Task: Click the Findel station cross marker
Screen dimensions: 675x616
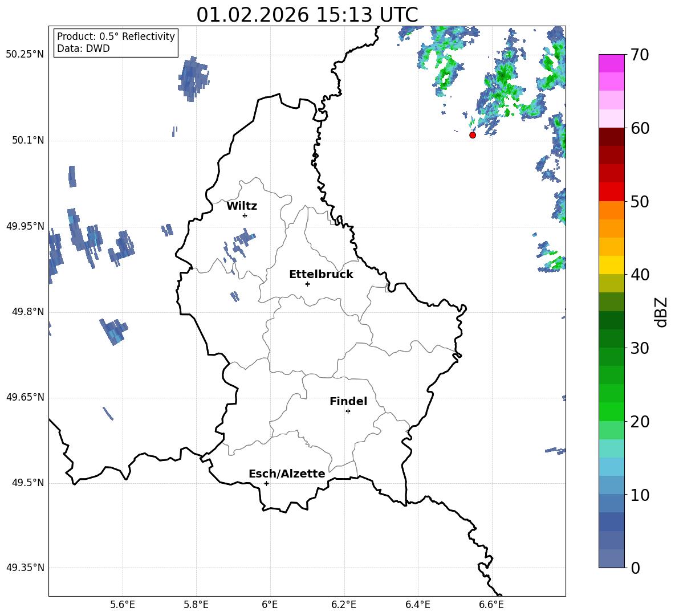Action: (348, 411)
